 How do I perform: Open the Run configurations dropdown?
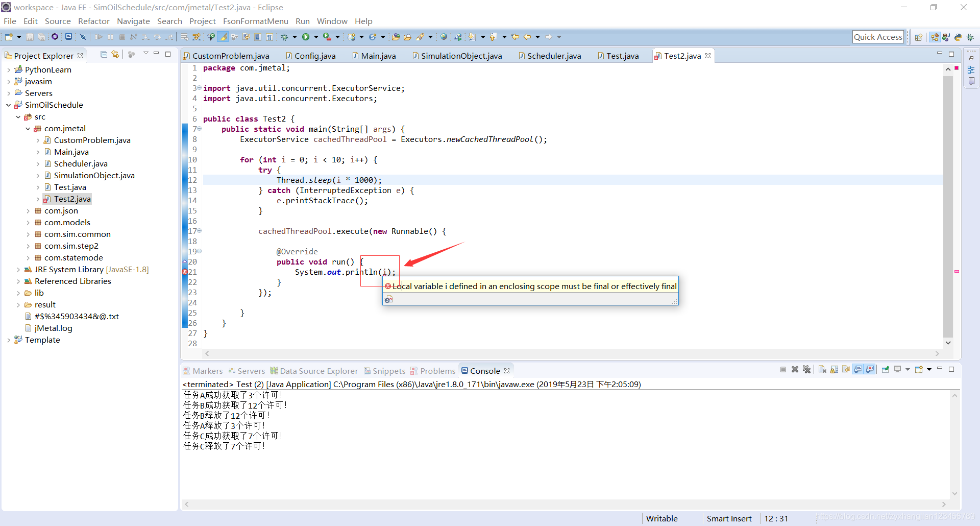pyautogui.click(x=316, y=37)
